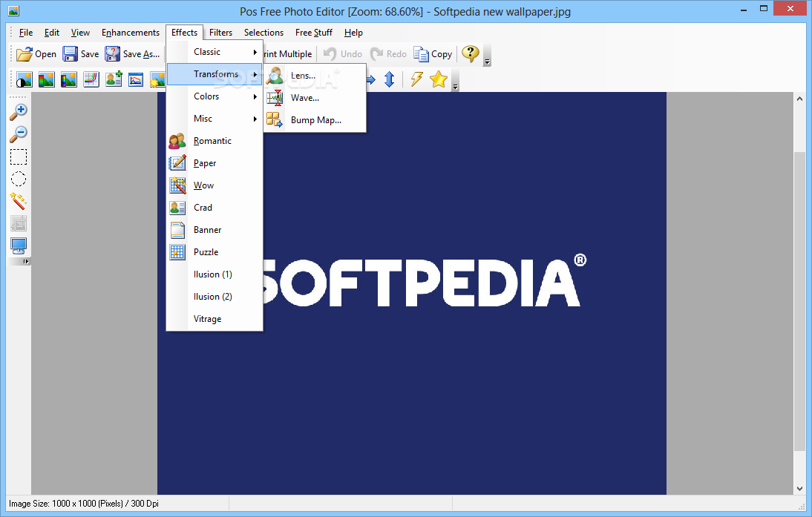Click the Save As floppy icon

pyautogui.click(x=112, y=54)
